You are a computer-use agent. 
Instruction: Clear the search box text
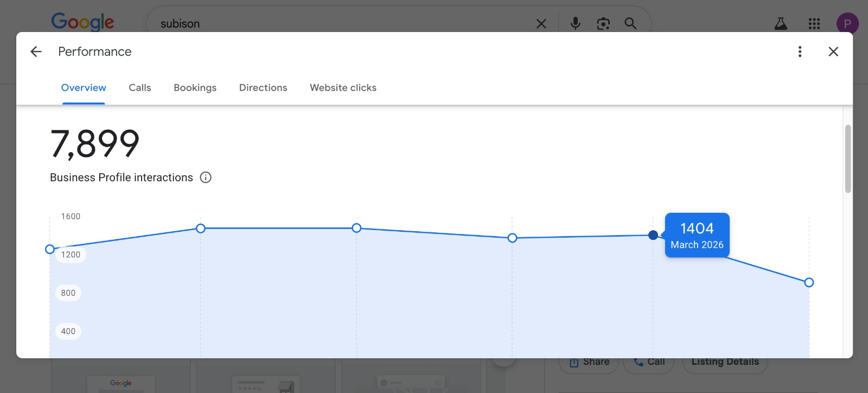541,23
